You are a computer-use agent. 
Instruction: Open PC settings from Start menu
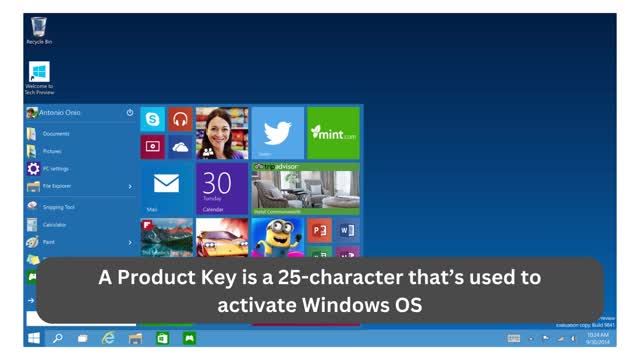point(47,169)
